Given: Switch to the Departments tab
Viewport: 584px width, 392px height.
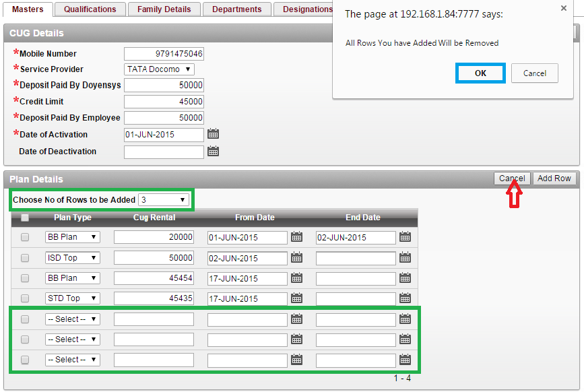Looking at the screenshot, I should pyautogui.click(x=236, y=9).
